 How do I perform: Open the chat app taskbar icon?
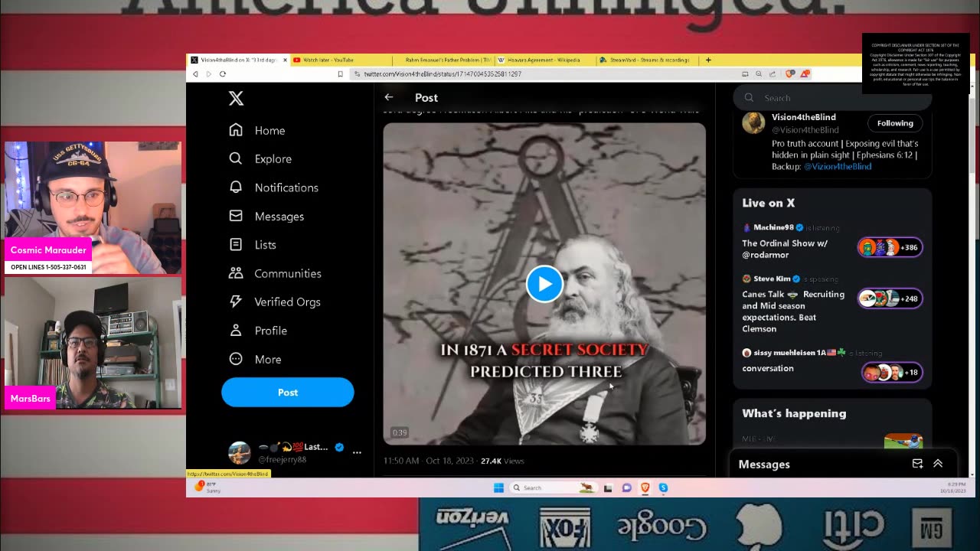pyautogui.click(x=626, y=487)
